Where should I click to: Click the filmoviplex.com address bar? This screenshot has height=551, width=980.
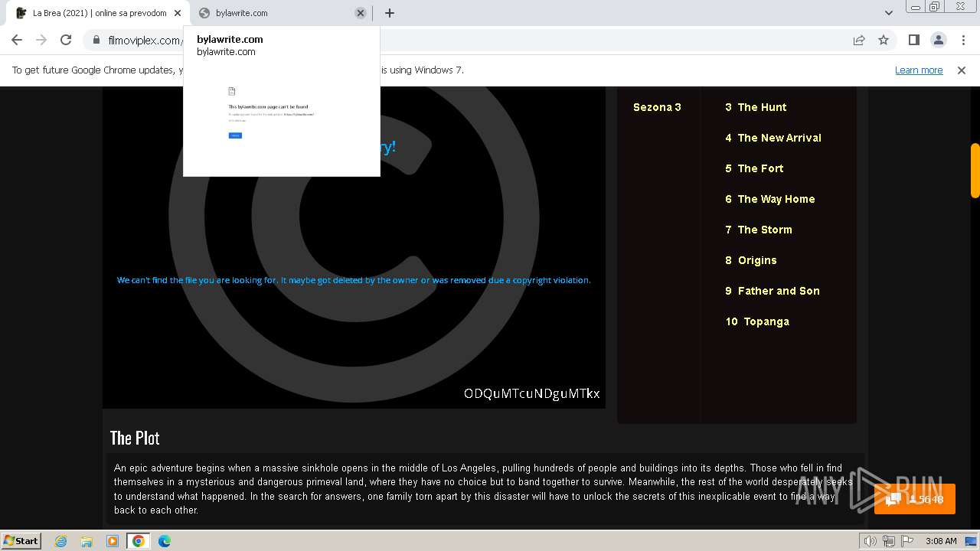point(145,41)
